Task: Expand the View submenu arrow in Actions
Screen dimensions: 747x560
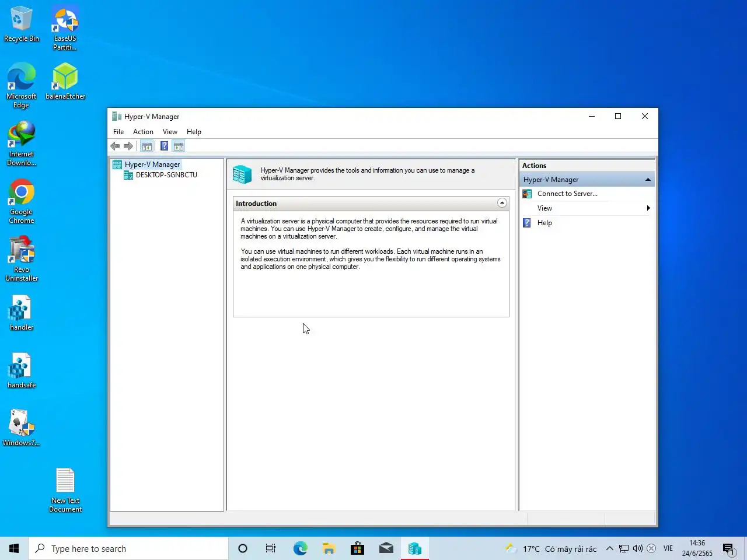Action: click(x=648, y=208)
